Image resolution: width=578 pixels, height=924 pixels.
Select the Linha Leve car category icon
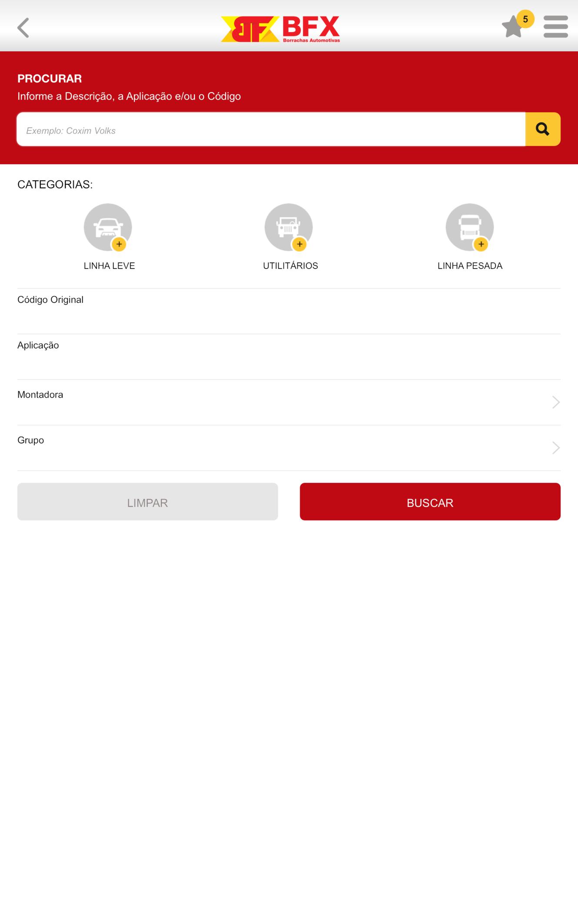(108, 227)
